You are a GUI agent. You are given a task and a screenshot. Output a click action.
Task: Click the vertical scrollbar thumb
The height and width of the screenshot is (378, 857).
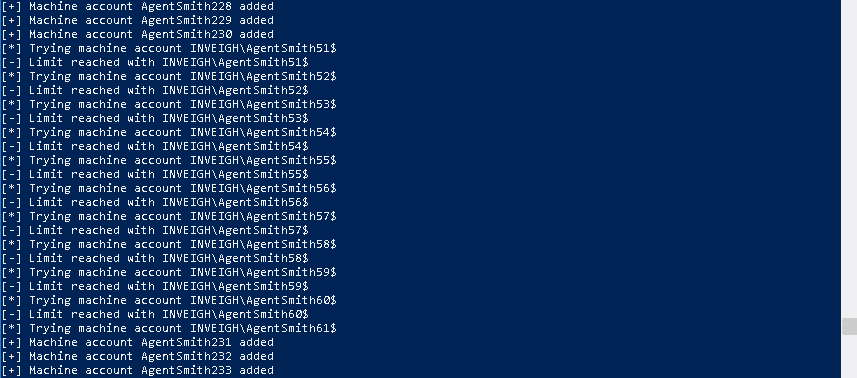(x=849, y=326)
